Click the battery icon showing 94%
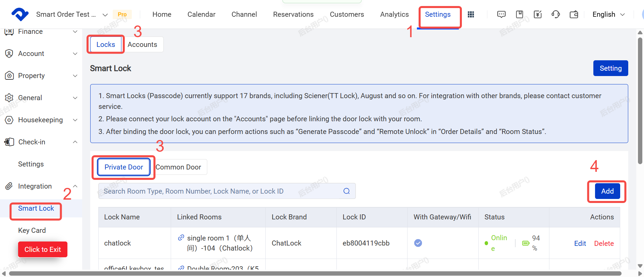The width and height of the screenshot is (644, 277). click(x=526, y=243)
